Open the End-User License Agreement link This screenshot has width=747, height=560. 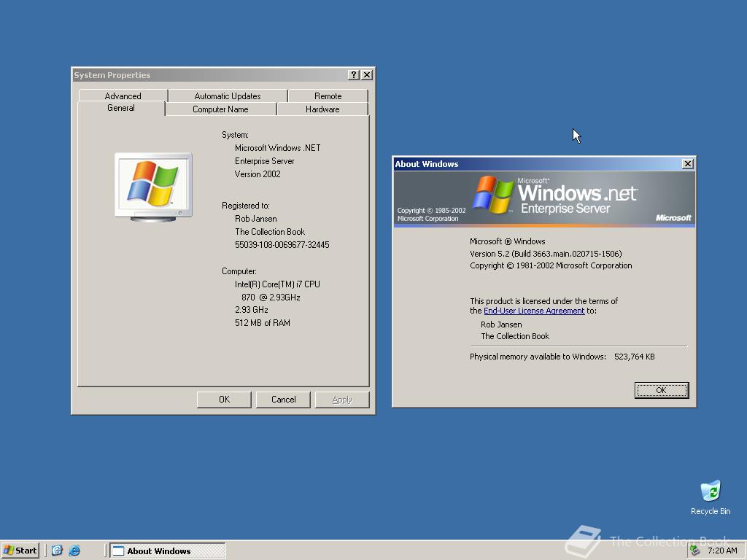(534, 311)
